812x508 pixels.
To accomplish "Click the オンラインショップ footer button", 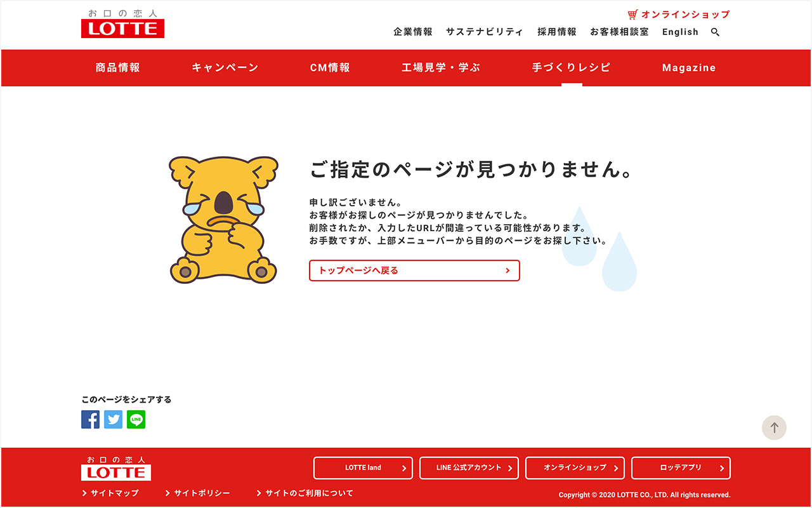I will (x=575, y=468).
